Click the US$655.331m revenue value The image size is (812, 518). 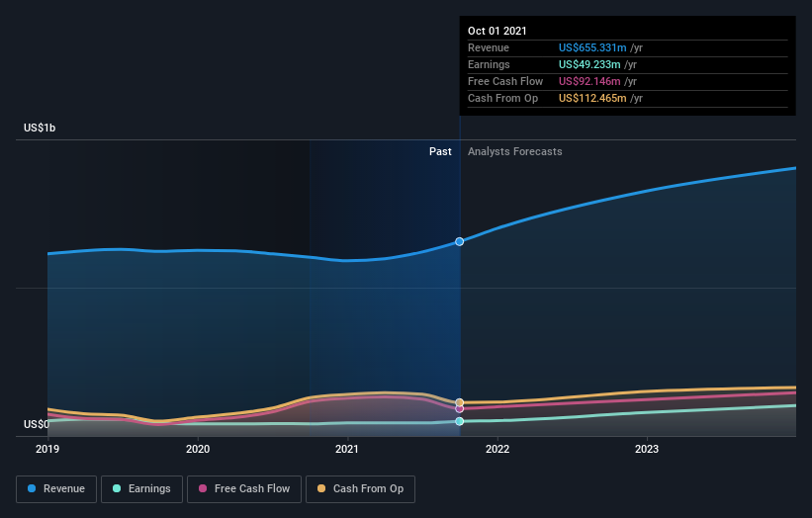click(592, 47)
